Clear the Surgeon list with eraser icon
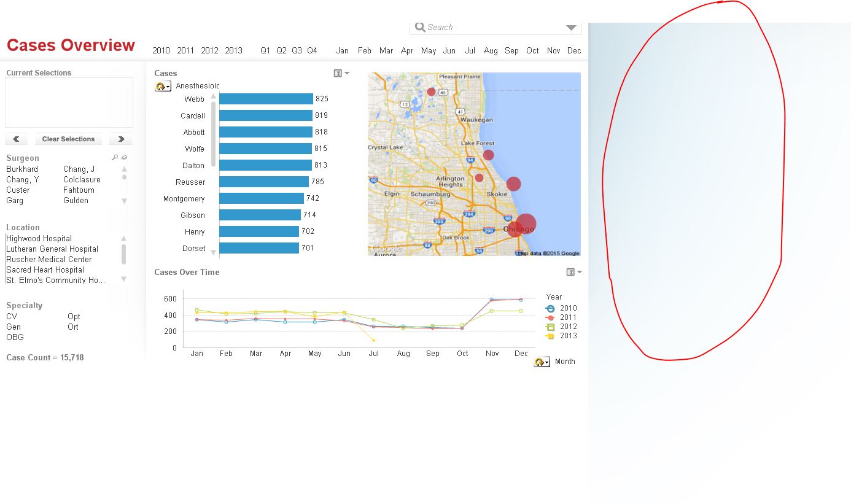851x504 pixels. coord(124,158)
